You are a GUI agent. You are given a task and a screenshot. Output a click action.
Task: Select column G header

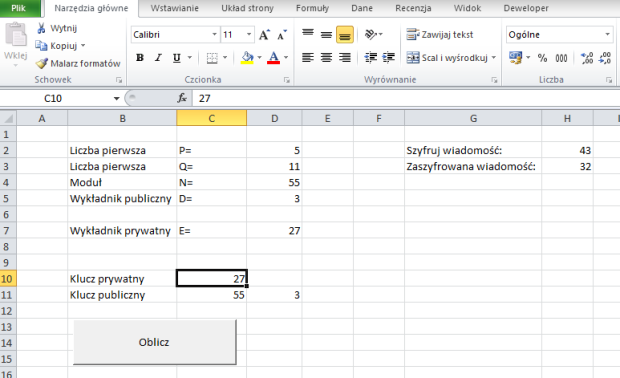click(473, 118)
